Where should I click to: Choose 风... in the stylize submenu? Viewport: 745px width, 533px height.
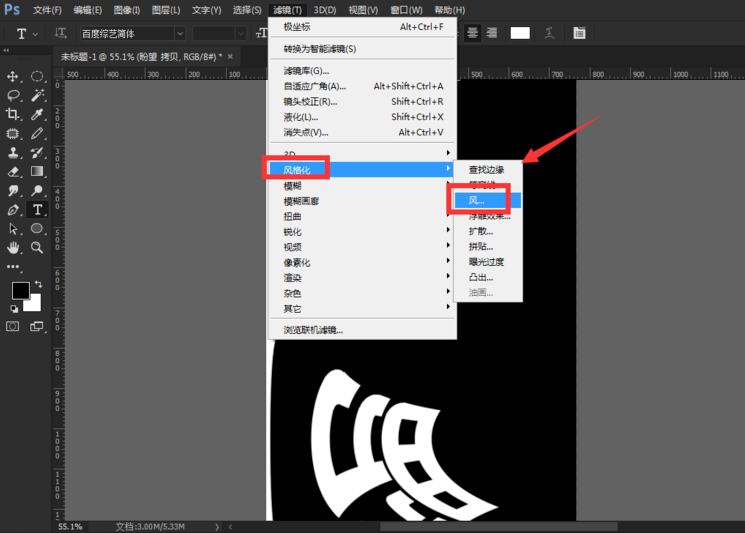click(488, 200)
